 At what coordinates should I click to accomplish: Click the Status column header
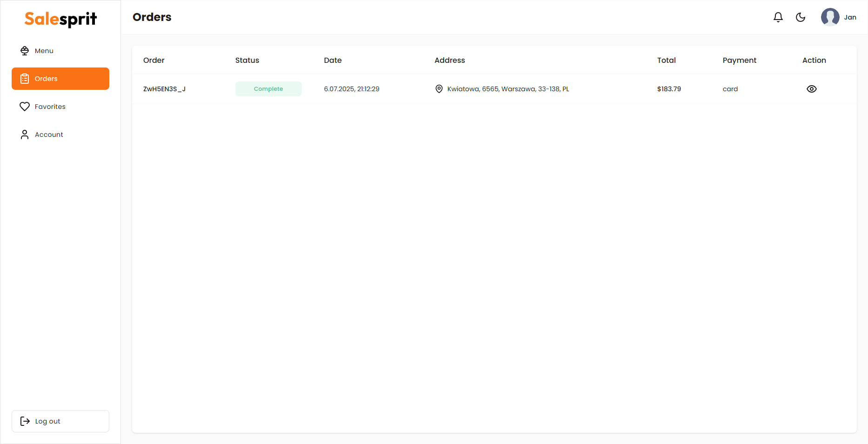tap(247, 60)
